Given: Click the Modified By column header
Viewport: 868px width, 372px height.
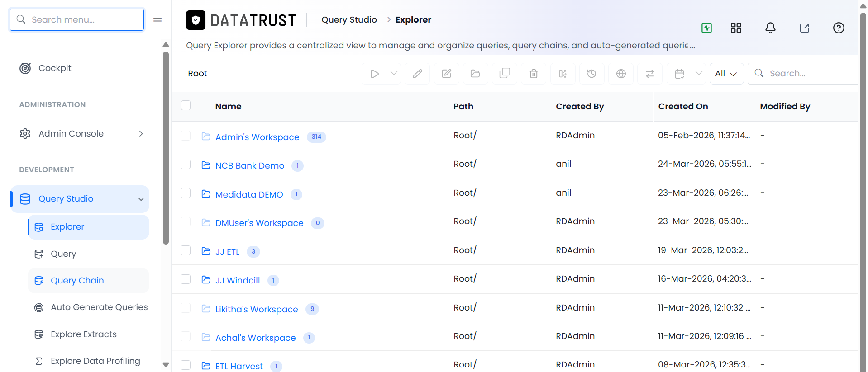Looking at the screenshot, I should (x=785, y=107).
